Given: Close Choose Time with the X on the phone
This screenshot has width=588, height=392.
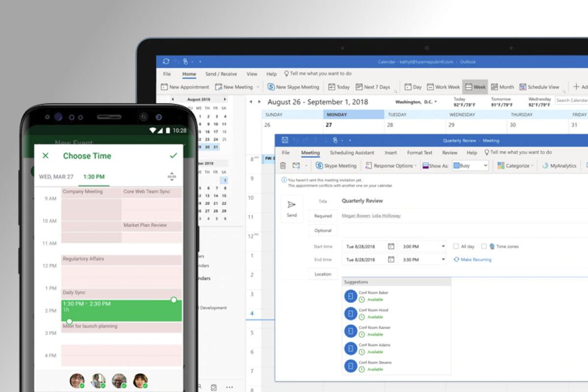Looking at the screenshot, I should pos(46,156).
